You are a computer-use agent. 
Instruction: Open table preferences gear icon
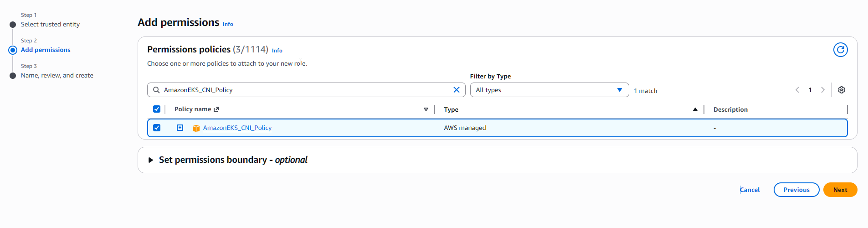(841, 90)
